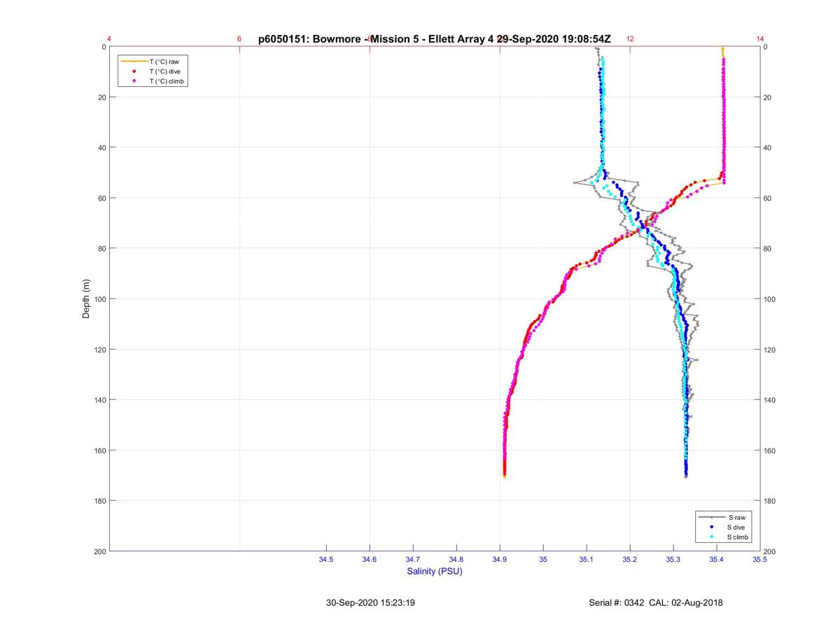Click salinity axis tick label 35

(x=543, y=560)
